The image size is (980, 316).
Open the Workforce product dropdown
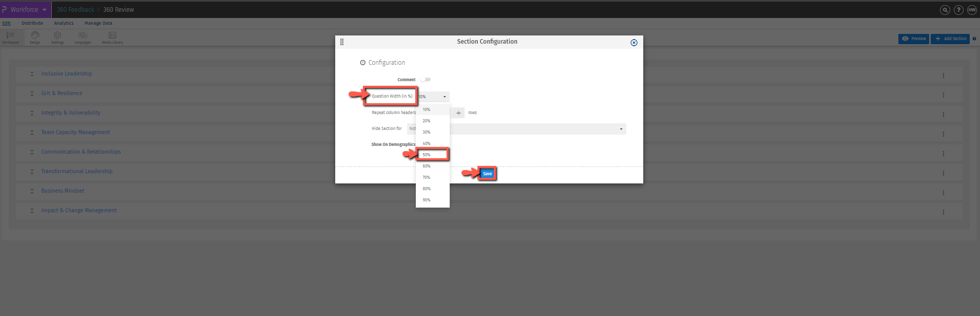25,10
